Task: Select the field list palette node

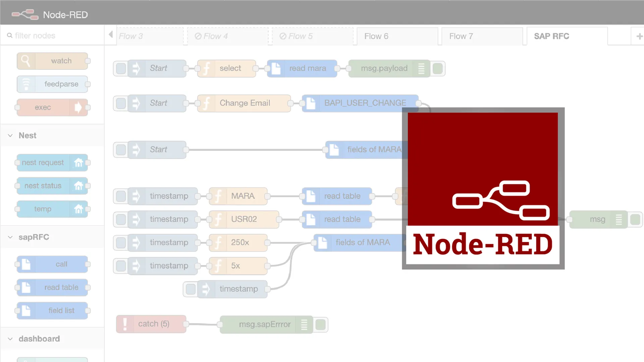Action: [53, 311]
